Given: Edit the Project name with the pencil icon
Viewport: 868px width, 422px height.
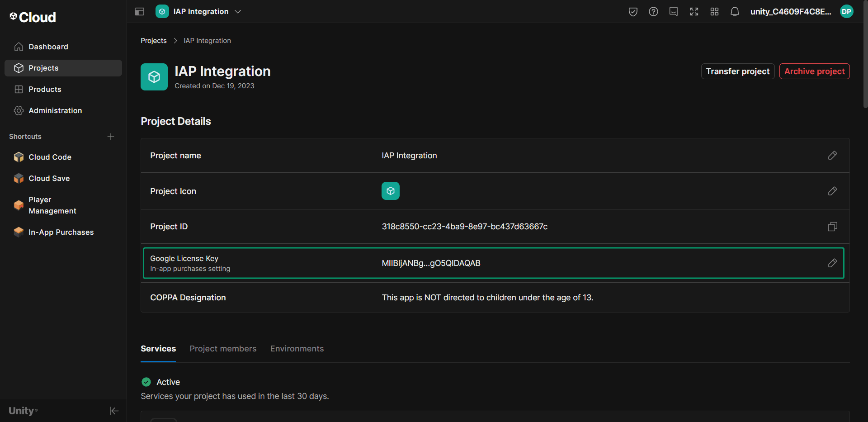Looking at the screenshot, I should click(832, 155).
